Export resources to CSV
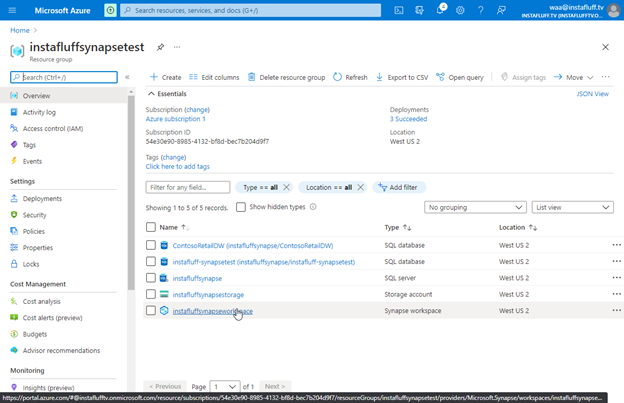This screenshot has width=624, height=403. pyautogui.click(x=402, y=77)
